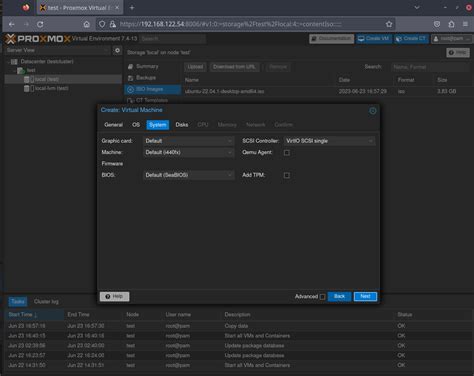Open the Server View settings gear
This screenshot has width=474, height=376.
[x=117, y=50]
